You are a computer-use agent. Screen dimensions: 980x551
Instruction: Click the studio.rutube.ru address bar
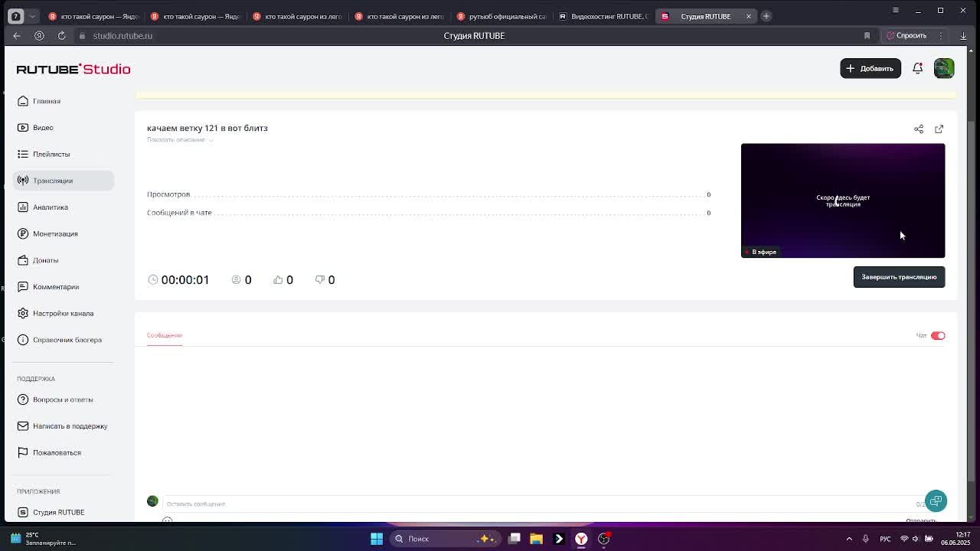tap(122, 35)
